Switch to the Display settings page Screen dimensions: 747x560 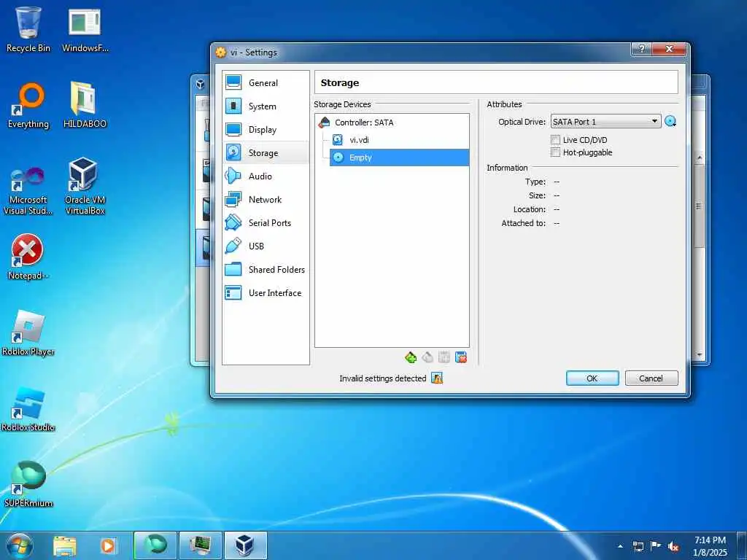[266, 130]
